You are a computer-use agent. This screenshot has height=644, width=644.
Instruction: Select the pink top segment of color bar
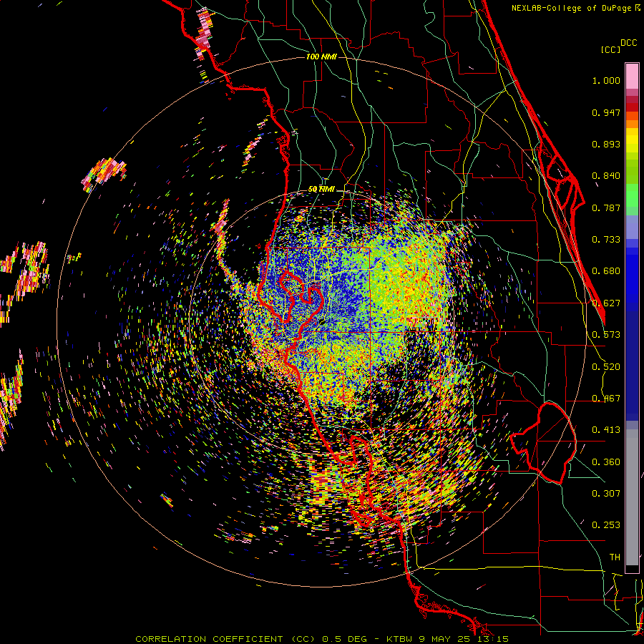point(632,76)
